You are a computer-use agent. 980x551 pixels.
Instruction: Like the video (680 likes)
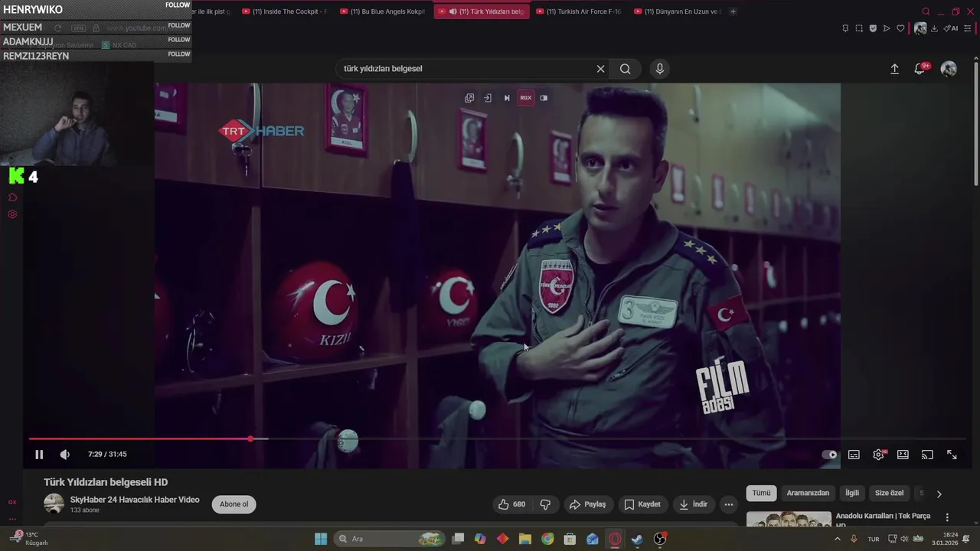pyautogui.click(x=512, y=504)
